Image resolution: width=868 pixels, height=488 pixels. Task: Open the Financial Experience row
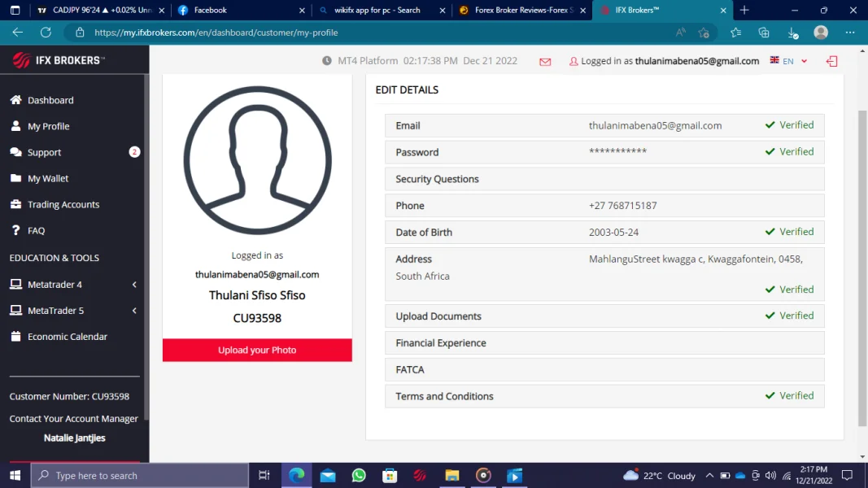click(x=604, y=342)
